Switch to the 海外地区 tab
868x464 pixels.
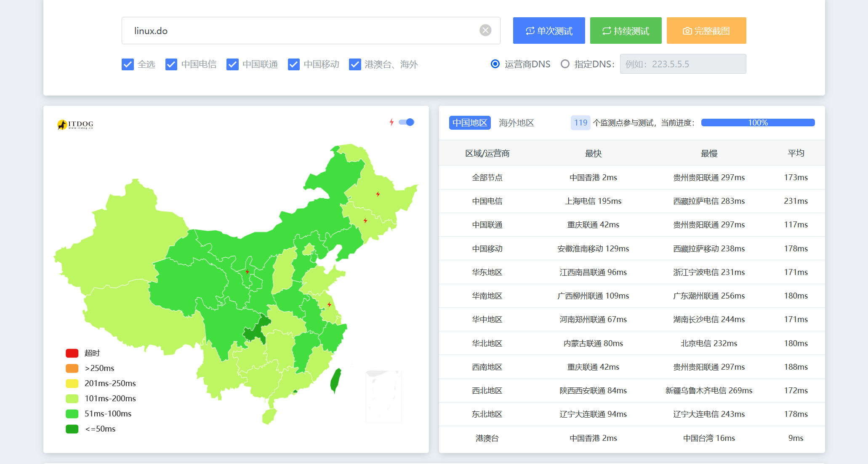coord(516,123)
